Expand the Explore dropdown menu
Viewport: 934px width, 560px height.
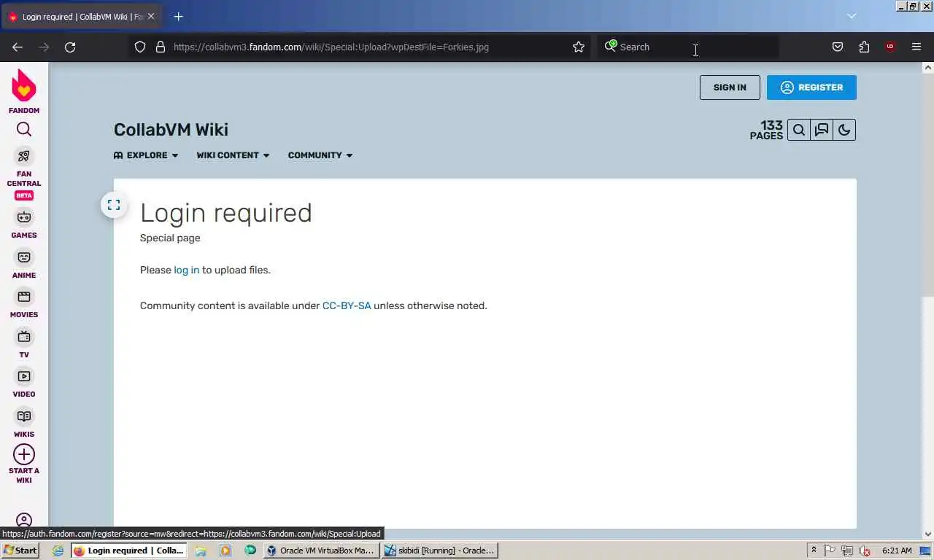146,155
